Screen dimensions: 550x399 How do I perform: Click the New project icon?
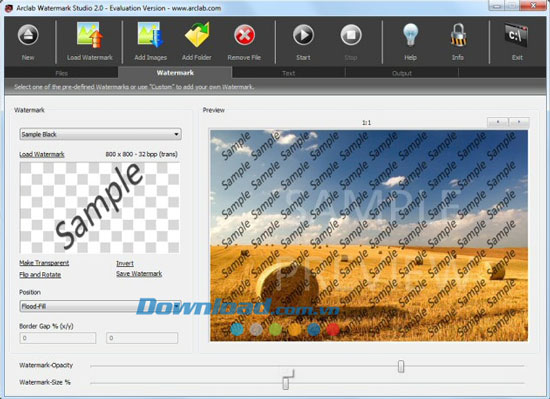pyautogui.click(x=28, y=35)
